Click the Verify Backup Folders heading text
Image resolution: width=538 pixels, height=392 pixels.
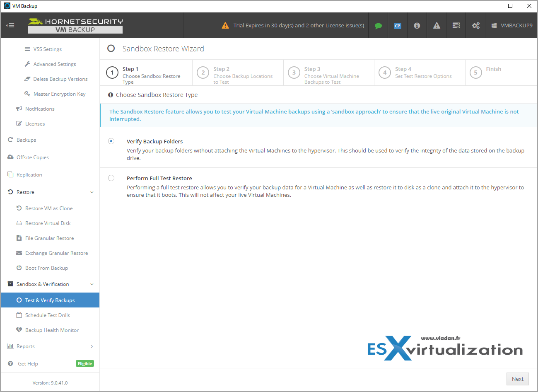tap(154, 141)
